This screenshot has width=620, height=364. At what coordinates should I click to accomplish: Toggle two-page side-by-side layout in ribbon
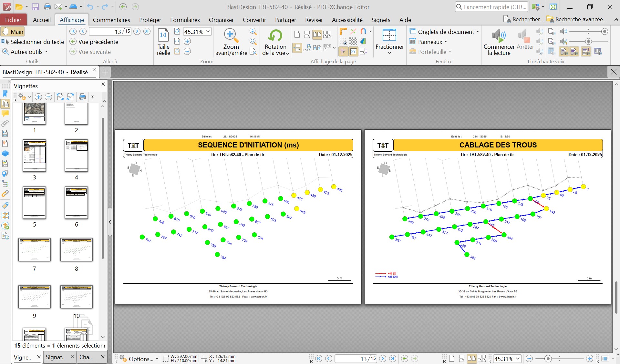point(317,35)
